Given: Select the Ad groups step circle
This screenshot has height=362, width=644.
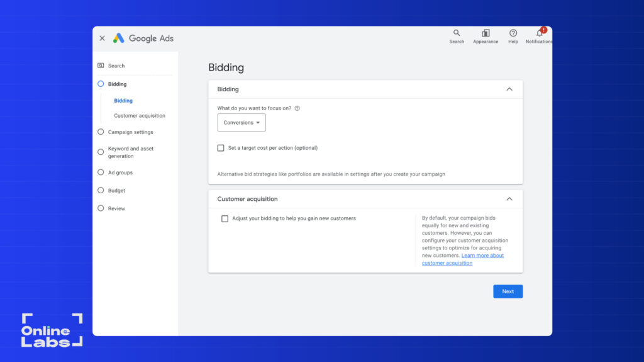Looking at the screenshot, I should tap(101, 173).
